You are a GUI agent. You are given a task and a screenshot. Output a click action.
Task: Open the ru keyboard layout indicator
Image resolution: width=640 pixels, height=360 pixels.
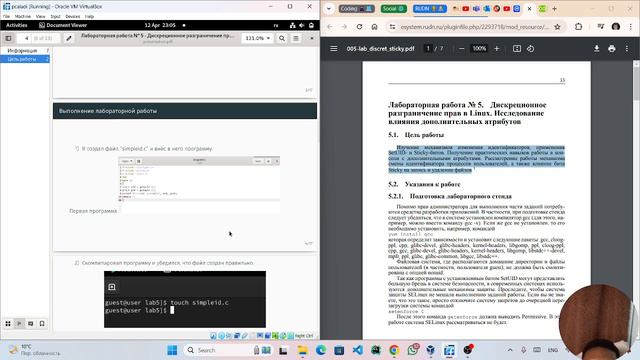pyautogui.click(x=276, y=25)
